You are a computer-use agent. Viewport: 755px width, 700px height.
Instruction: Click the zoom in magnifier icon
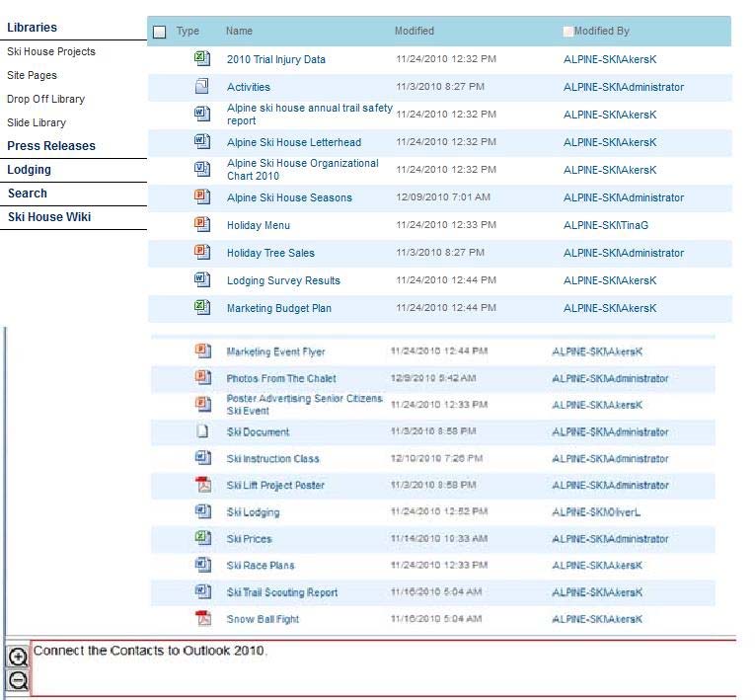coord(17,658)
